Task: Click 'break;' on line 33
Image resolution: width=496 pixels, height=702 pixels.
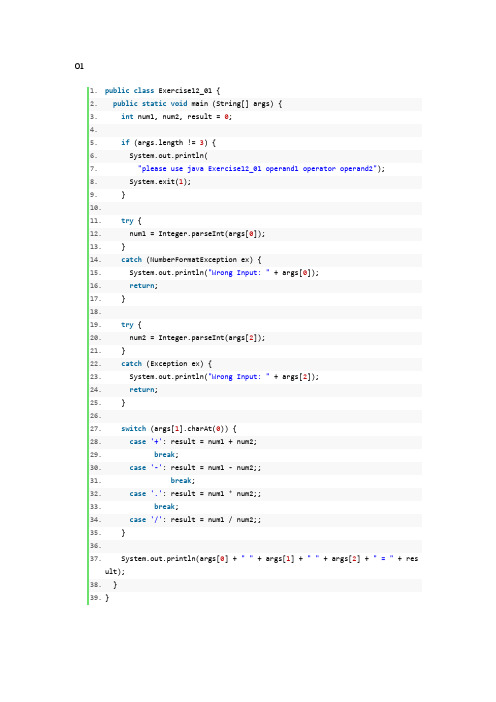Action: [167, 506]
